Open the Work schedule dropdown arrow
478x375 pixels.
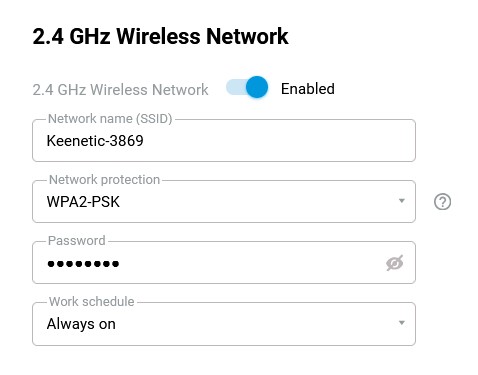point(402,323)
